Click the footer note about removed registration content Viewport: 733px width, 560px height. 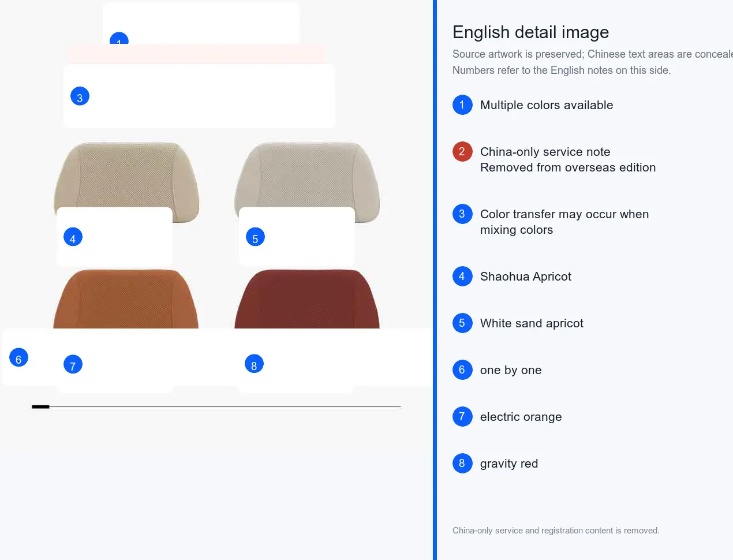click(x=556, y=531)
